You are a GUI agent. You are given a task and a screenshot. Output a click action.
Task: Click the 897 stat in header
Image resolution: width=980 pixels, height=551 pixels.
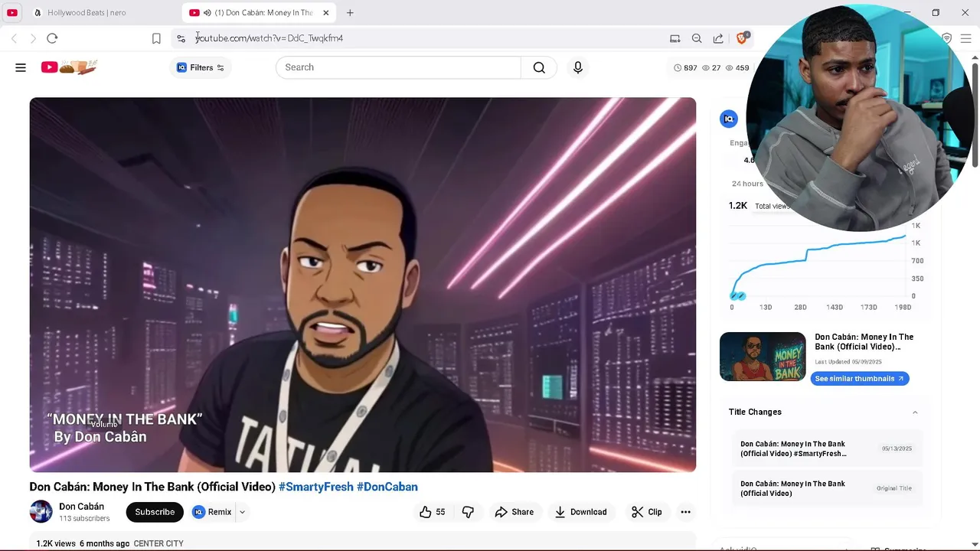685,67
